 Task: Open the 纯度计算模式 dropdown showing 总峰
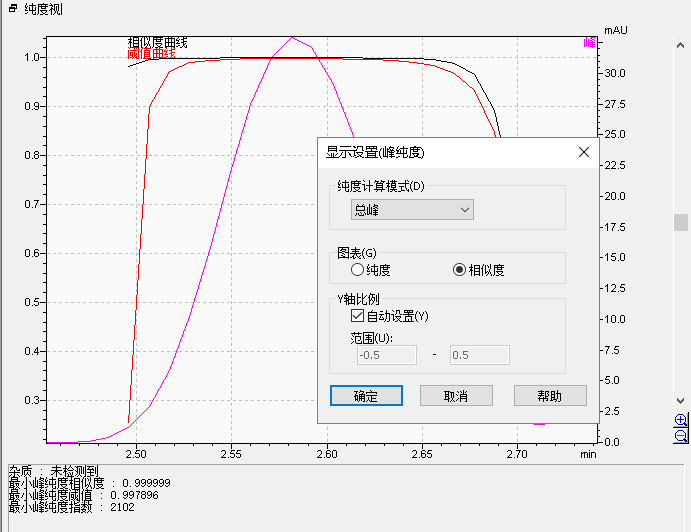coord(412,210)
